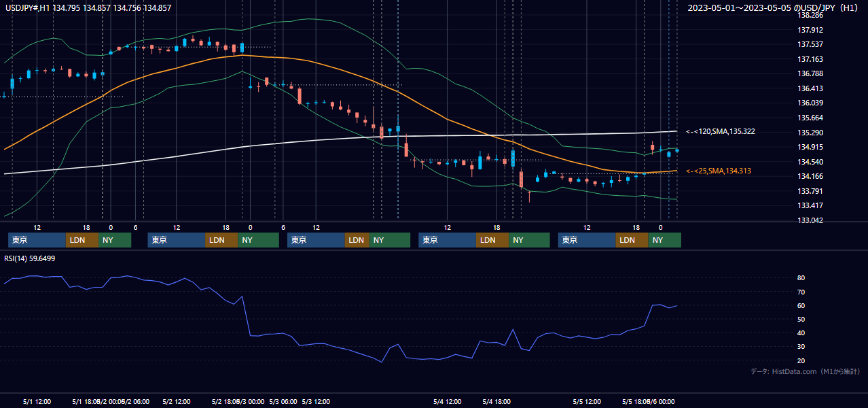Screen dimensions: 868x408
Task: Pick the 東京 session bar for May 3
Action: (317, 240)
